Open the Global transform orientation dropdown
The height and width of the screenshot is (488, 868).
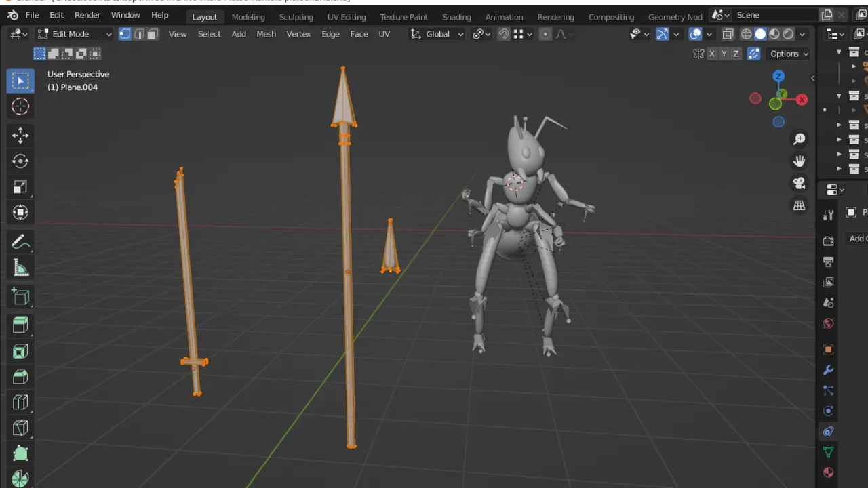437,34
